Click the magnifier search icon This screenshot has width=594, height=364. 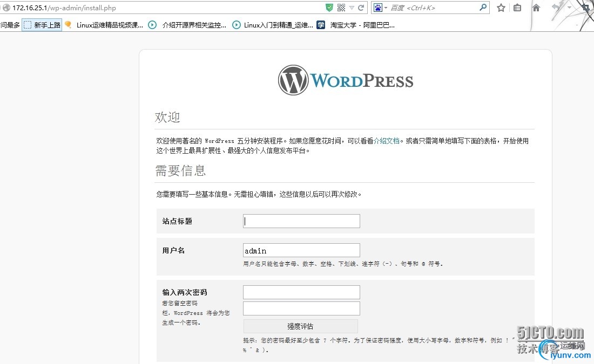tap(483, 7)
